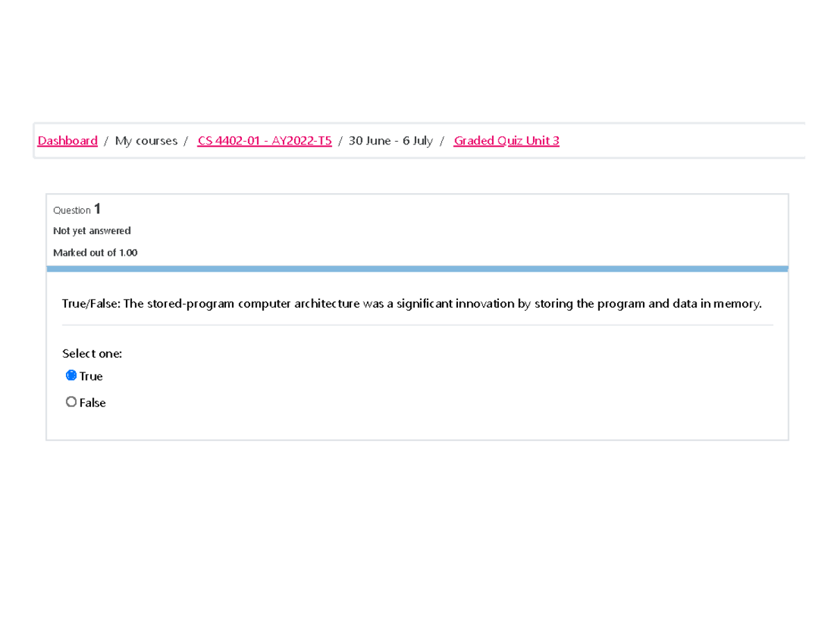Image resolution: width=834 pixels, height=644 pixels.
Task: Click the My courses breadcrumb item
Action: tap(145, 140)
